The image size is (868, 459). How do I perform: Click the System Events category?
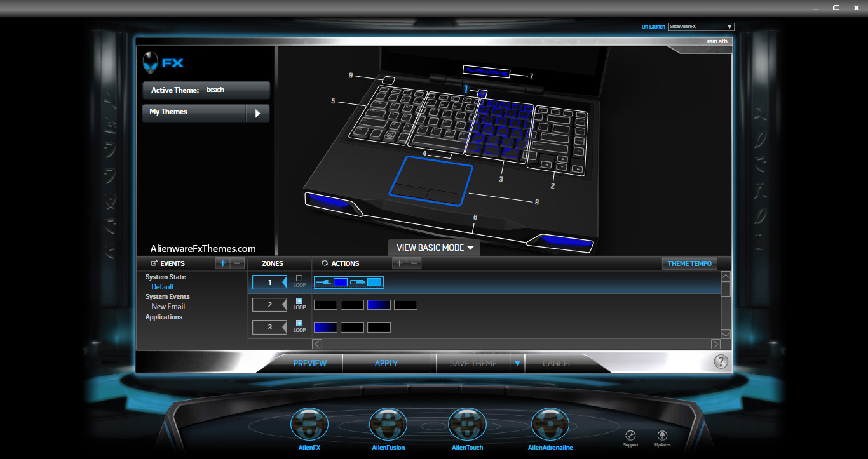pyautogui.click(x=167, y=296)
